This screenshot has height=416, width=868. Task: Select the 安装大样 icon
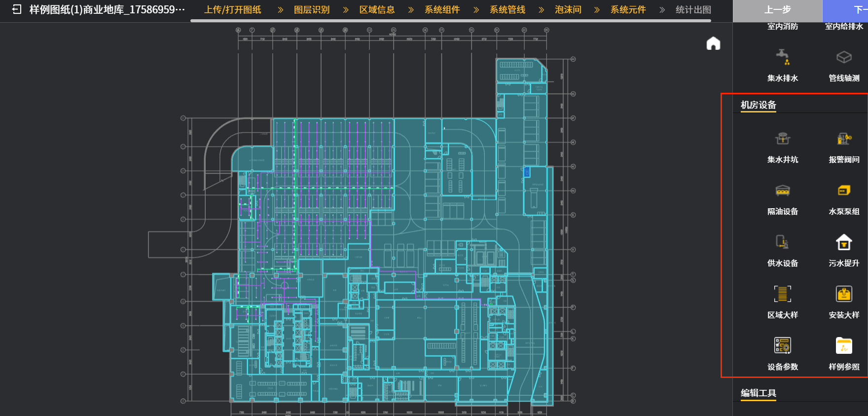(843, 294)
